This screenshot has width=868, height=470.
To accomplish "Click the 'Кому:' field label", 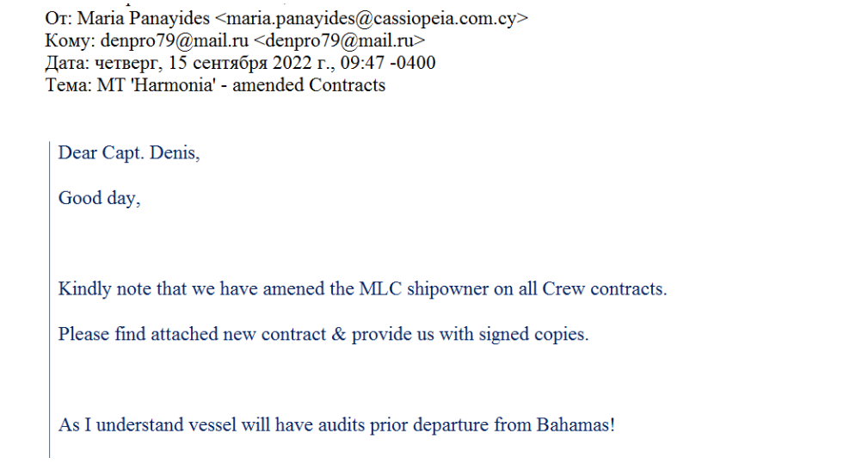I will coord(70,40).
